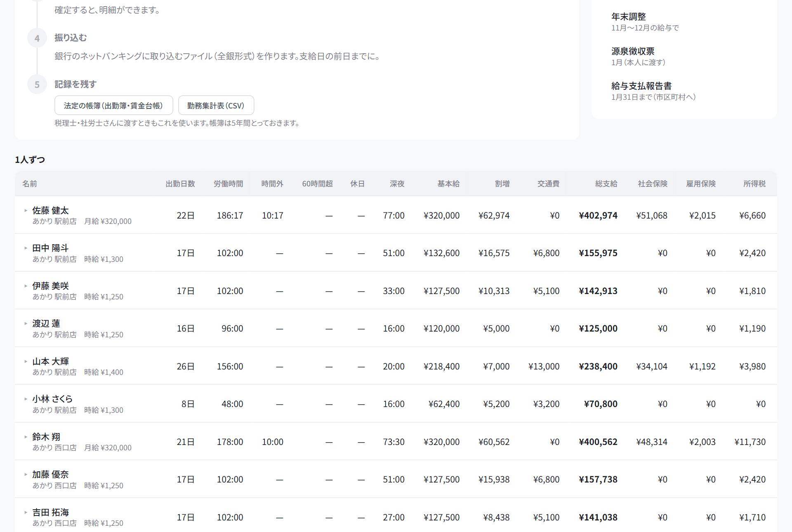Download 法定の帳簿(出勤簿・賃金台帳)
This screenshot has width=792, height=532.
coord(113,106)
